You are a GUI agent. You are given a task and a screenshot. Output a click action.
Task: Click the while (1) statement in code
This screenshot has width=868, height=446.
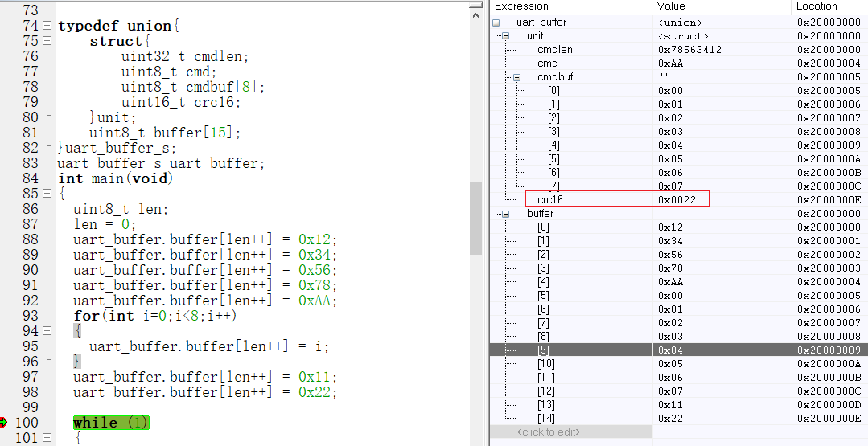coord(110,423)
